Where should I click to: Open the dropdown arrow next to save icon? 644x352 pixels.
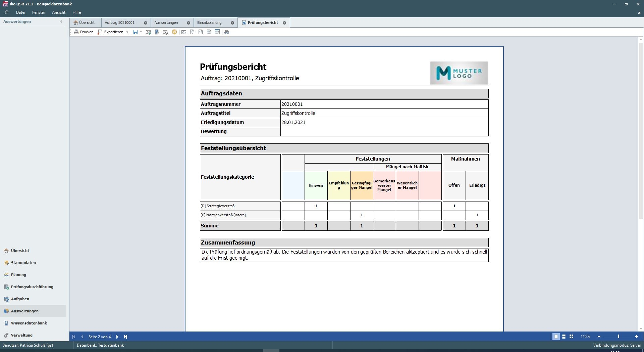click(x=141, y=32)
